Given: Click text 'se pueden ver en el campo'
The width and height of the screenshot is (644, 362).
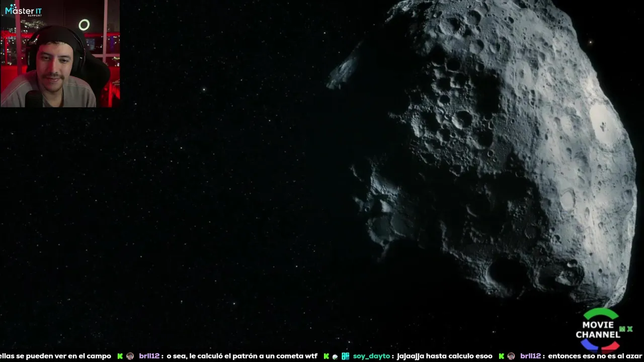Looking at the screenshot, I should [x=63, y=356].
